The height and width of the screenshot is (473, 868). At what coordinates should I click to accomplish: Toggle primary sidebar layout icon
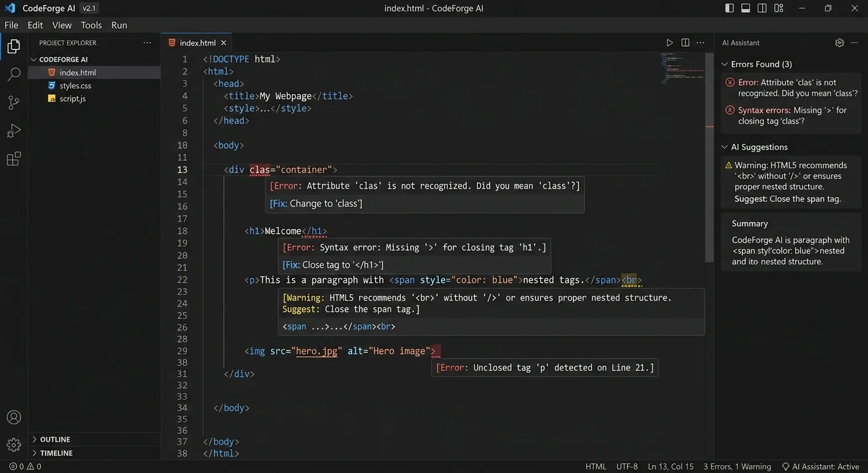coord(729,8)
